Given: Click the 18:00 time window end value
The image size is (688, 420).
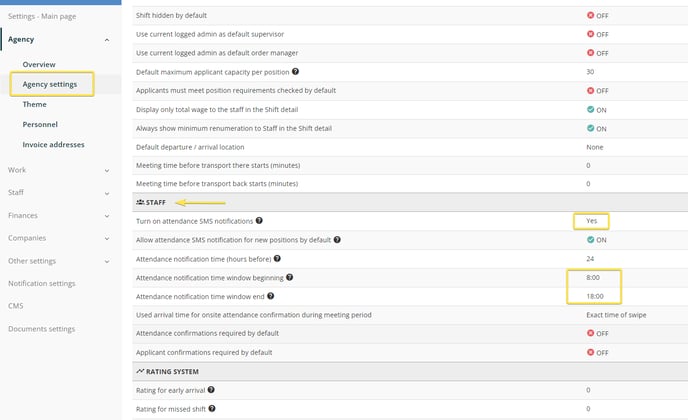Looking at the screenshot, I should (595, 296).
